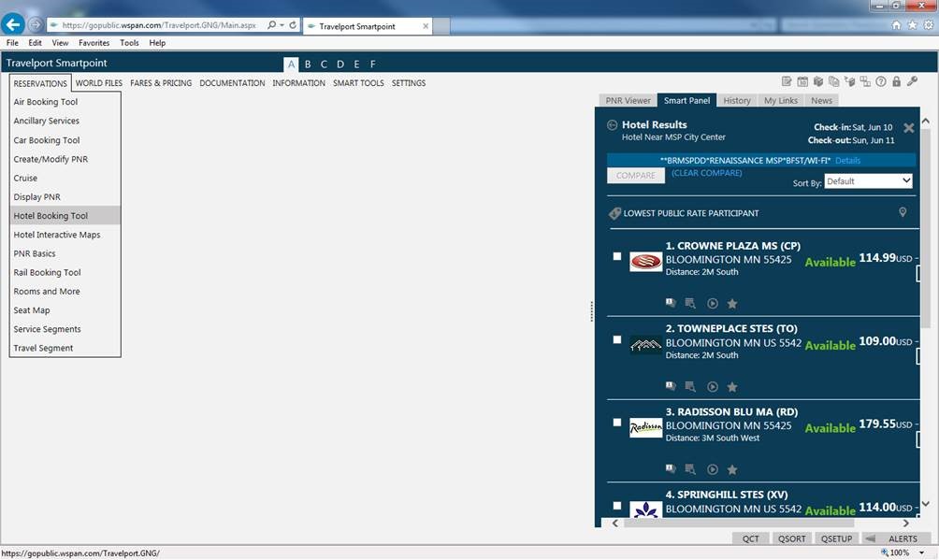
Task: Click the first action icon under Radisson Blu
Action: (671, 469)
